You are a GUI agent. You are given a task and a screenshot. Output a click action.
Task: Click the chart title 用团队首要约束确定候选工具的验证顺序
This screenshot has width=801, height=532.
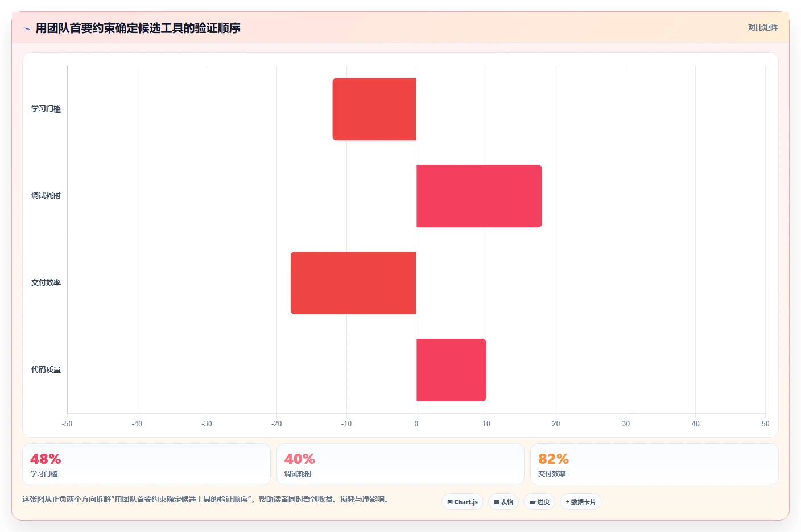pos(138,28)
